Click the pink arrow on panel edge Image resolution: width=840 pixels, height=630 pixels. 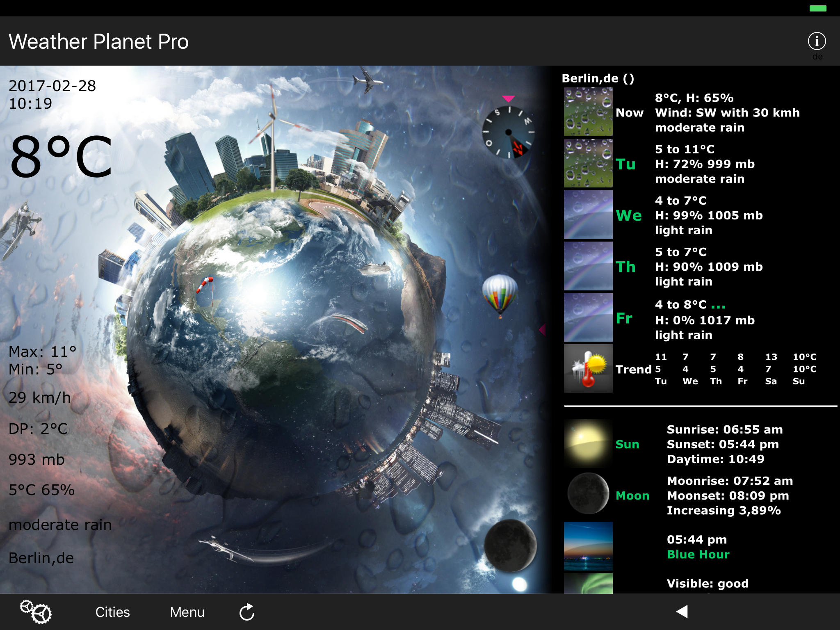pyautogui.click(x=542, y=329)
